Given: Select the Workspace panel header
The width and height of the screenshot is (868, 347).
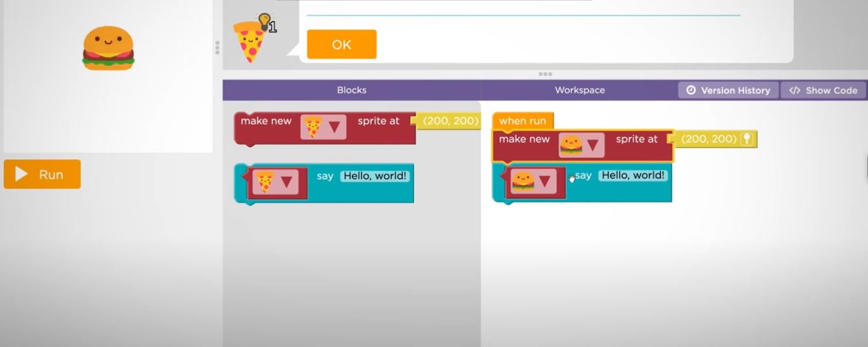Looking at the screenshot, I should click(x=580, y=91).
